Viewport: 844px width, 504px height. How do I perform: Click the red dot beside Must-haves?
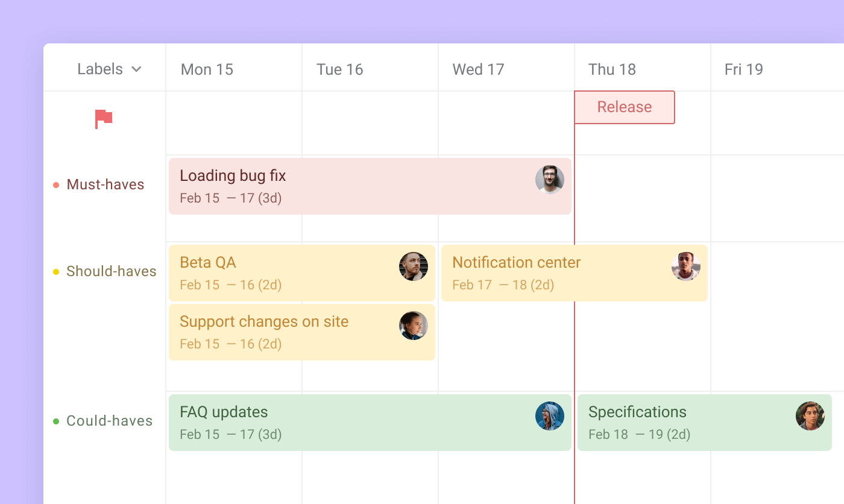click(x=56, y=185)
